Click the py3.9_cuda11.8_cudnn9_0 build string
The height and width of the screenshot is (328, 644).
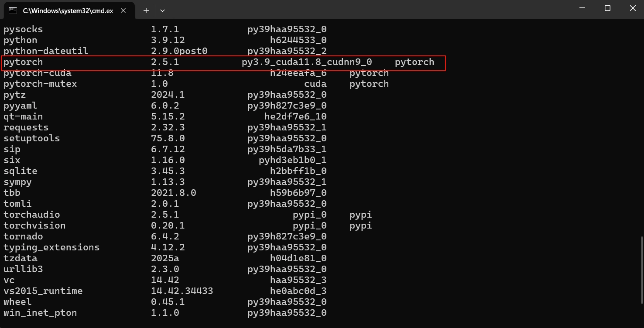click(x=307, y=62)
